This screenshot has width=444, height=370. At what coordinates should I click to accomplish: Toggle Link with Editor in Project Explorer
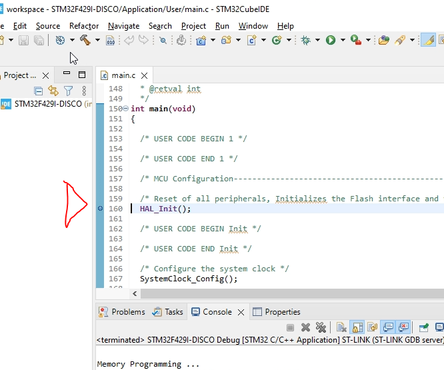click(53, 91)
